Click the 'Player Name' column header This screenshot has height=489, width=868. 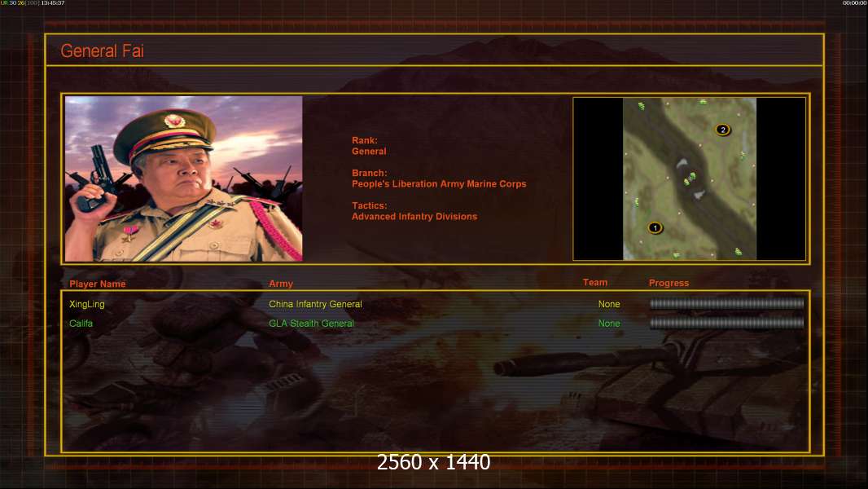[98, 284]
